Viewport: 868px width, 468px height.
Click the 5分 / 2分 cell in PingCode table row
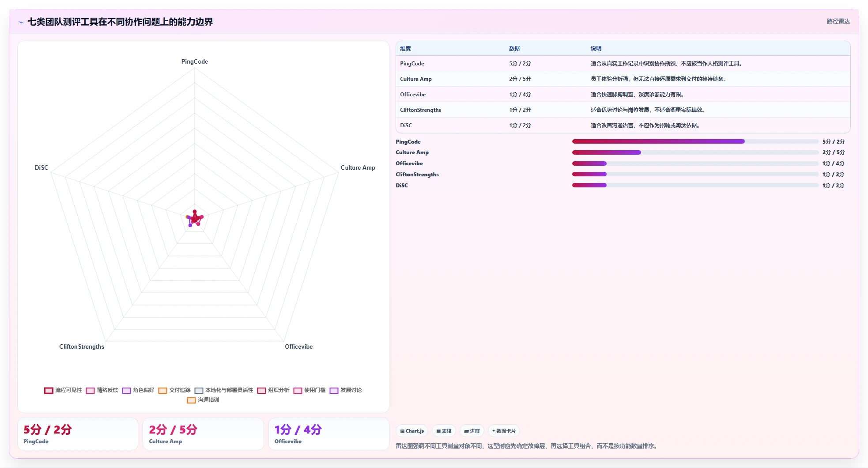tap(520, 64)
